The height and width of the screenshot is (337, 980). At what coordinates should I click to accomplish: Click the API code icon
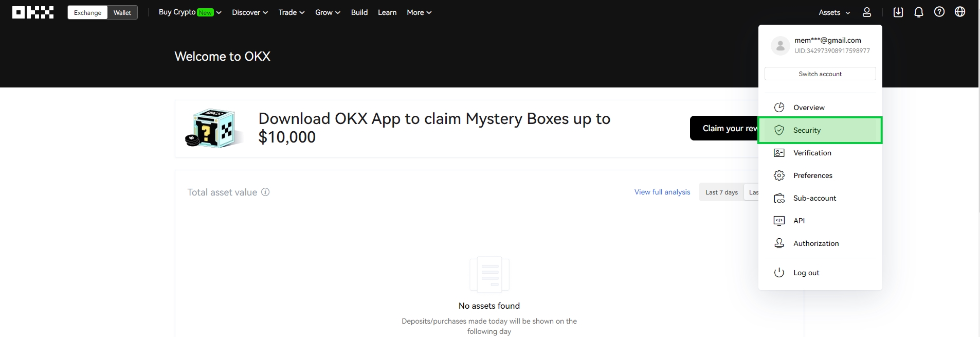pyautogui.click(x=779, y=221)
